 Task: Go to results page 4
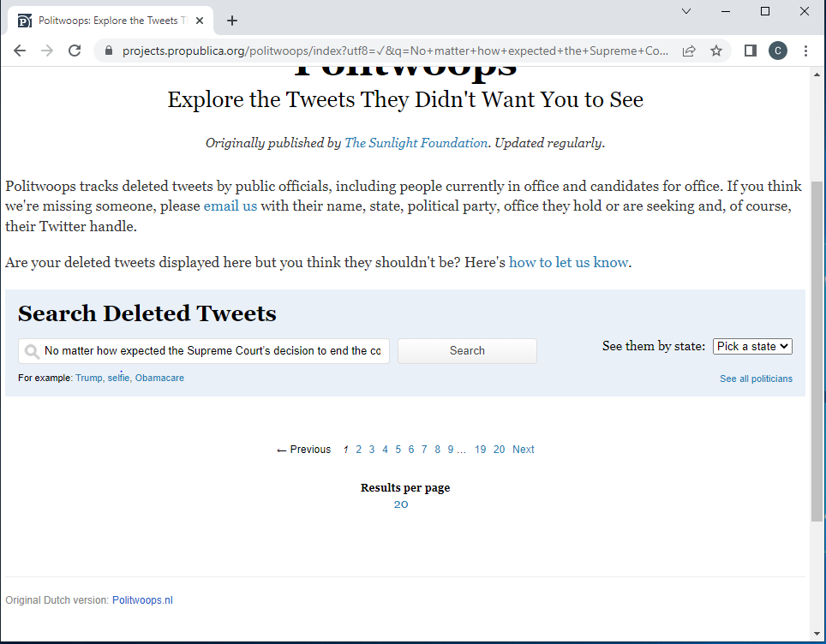(x=385, y=449)
